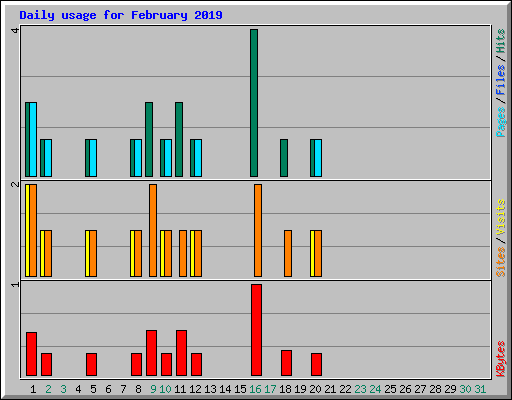512x400 pixels.
Task: Click the cyan Pages bar for day 20
Action: (x=318, y=158)
